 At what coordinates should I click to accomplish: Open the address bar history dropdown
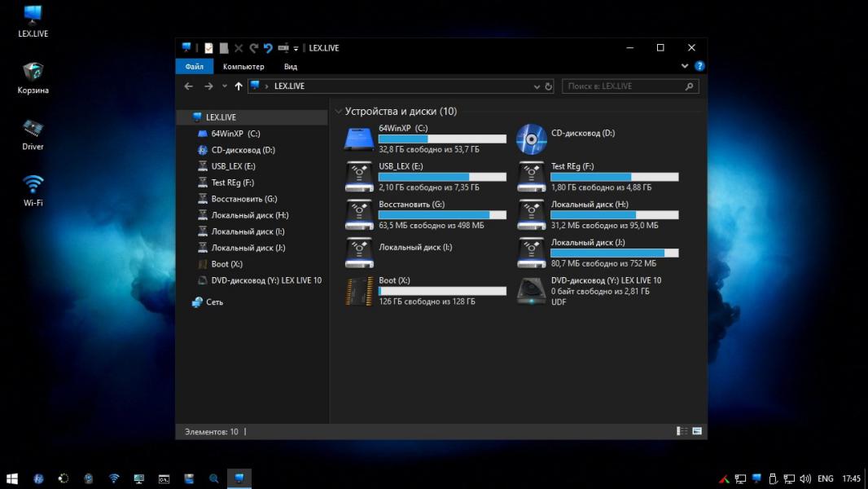(537, 86)
